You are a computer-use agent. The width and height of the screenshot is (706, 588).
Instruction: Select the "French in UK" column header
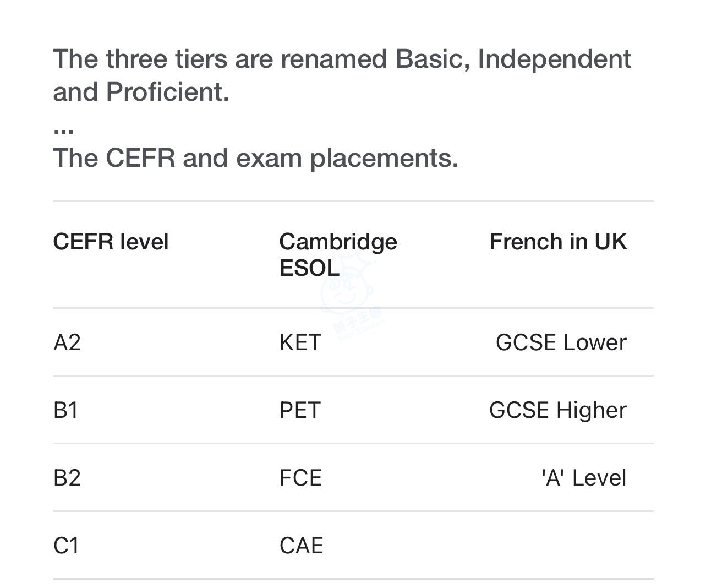tap(557, 242)
